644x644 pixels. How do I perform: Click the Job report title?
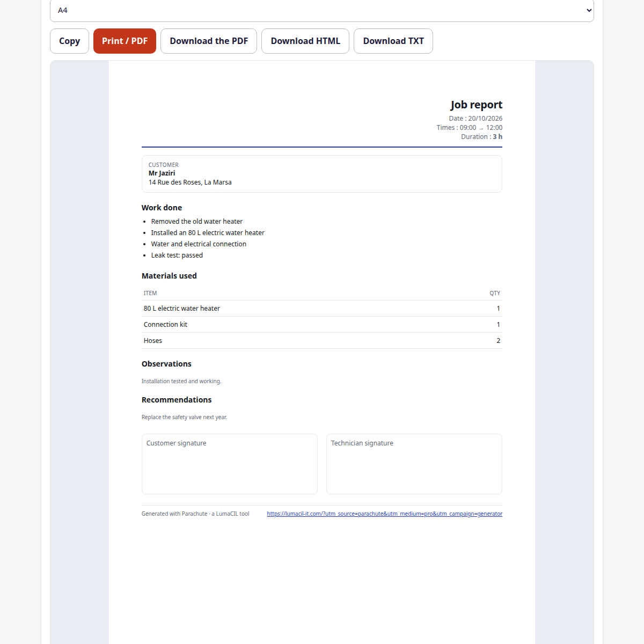(477, 105)
